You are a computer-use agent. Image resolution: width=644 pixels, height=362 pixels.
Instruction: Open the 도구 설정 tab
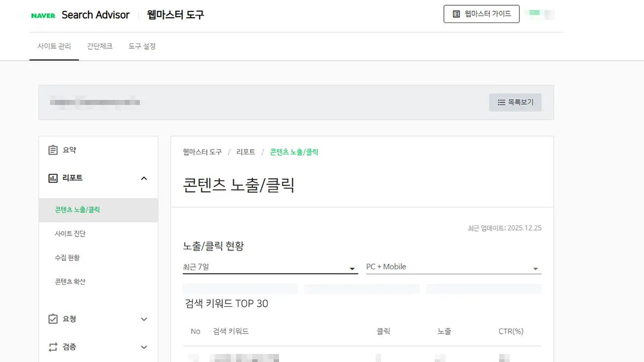(x=142, y=46)
